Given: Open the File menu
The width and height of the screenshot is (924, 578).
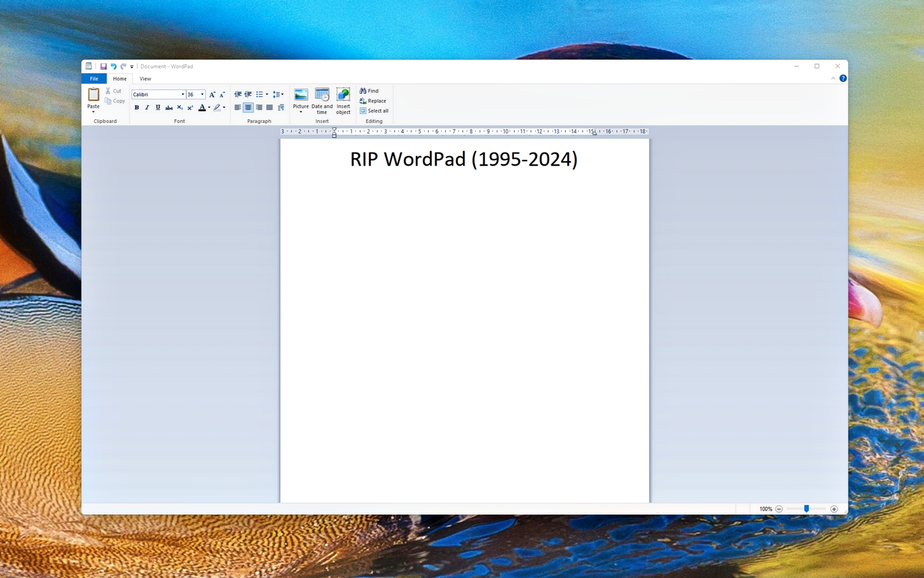Looking at the screenshot, I should click(94, 79).
